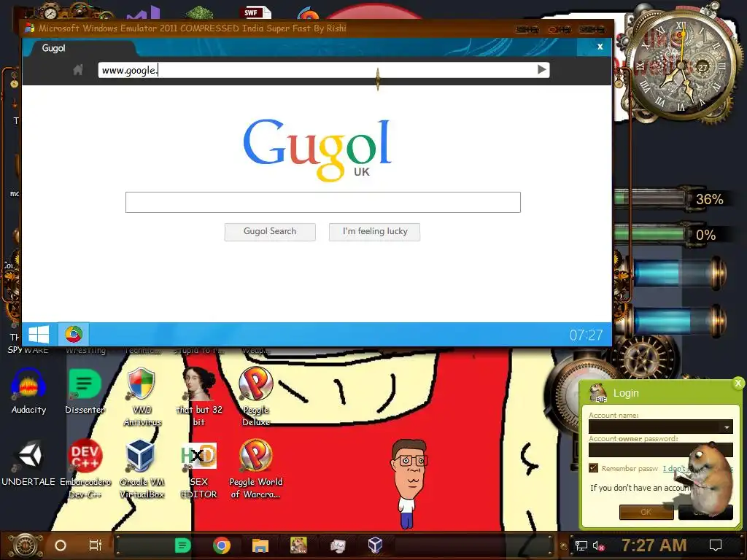This screenshot has height=560, width=747.
Task: Click the grey taskbar icon beside VirtualBox
Action: coord(338,545)
